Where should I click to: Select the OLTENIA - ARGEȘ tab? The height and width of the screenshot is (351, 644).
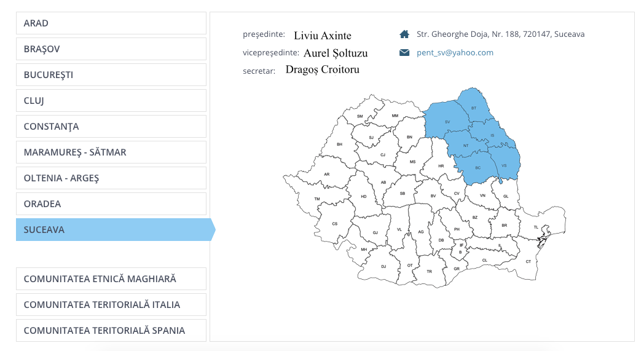[111, 178]
